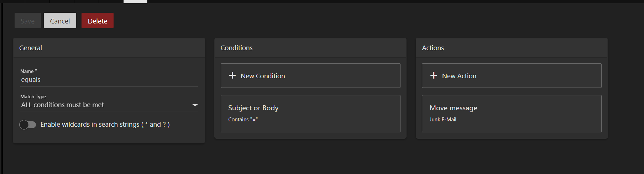Add a New Condition
This screenshot has width=644, height=174.
(x=263, y=76)
